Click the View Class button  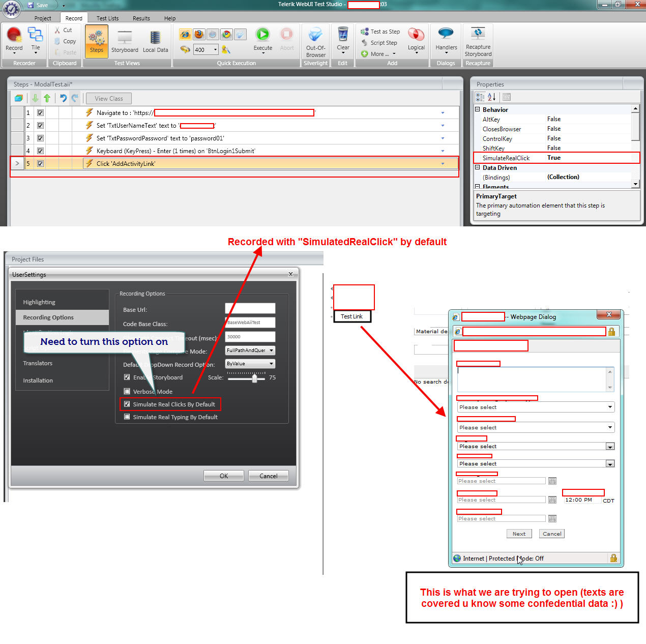pos(109,99)
